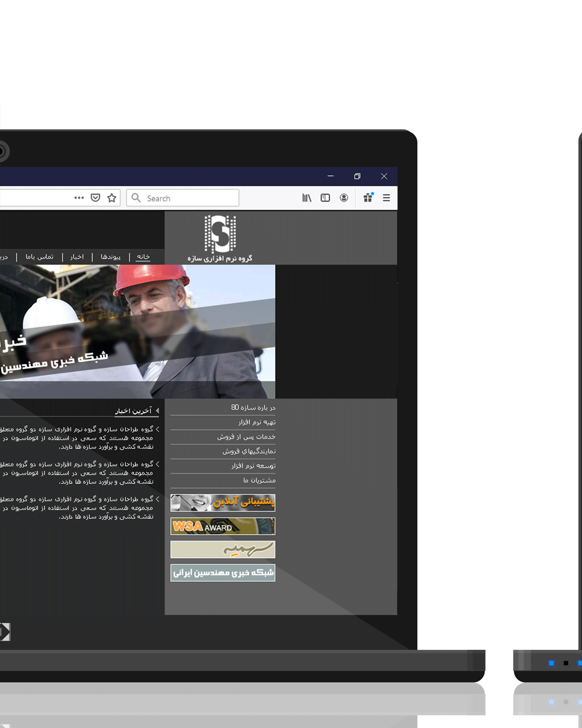Click the پشتیبانی آنلاین support banner

click(x=223, y=503)
